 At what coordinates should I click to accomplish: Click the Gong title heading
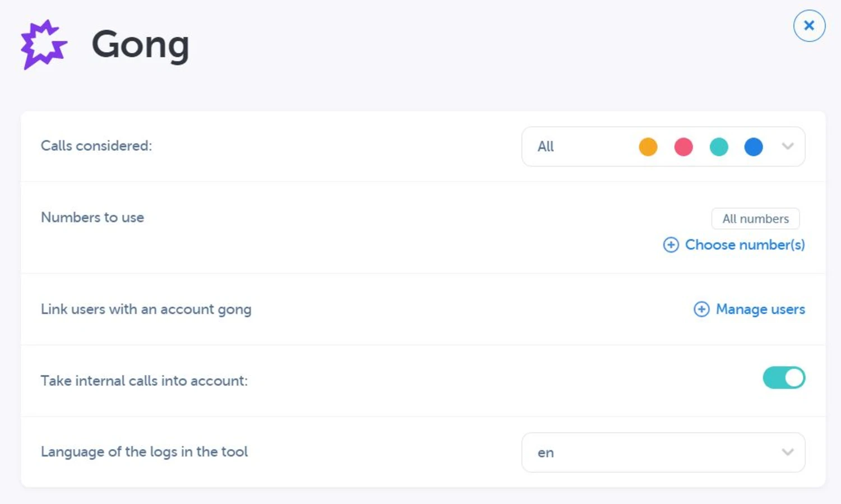[140, 45]
